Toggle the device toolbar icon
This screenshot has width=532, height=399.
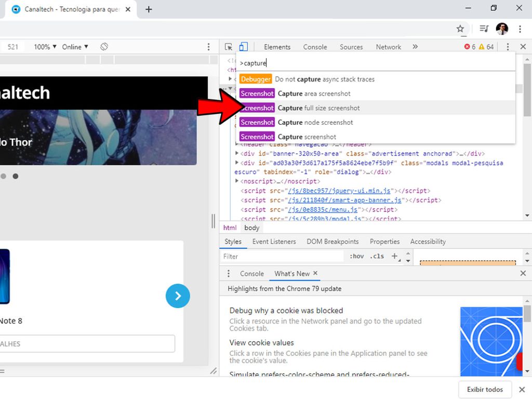click(243, 46)
